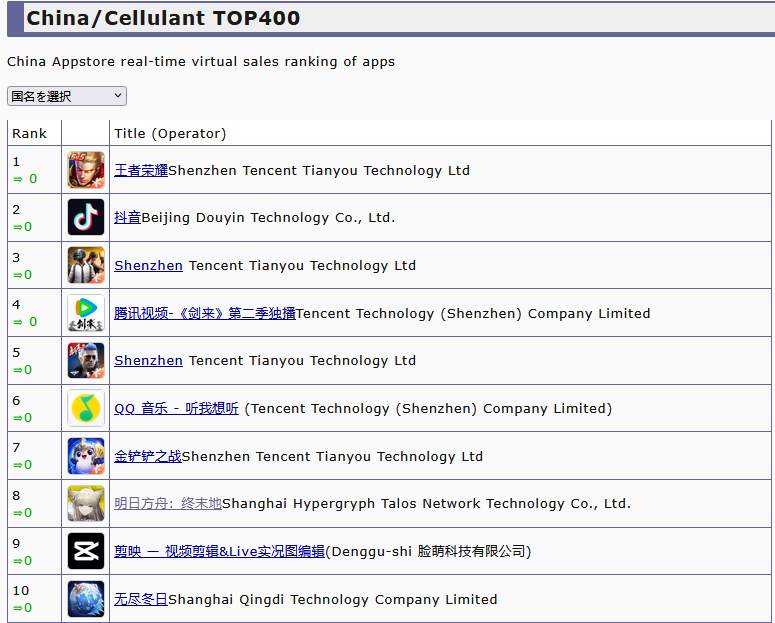Open the 国名を選択 country dropdown
Image resolution: width=775 pixels, height=623 pixels.
click(67, 96)
